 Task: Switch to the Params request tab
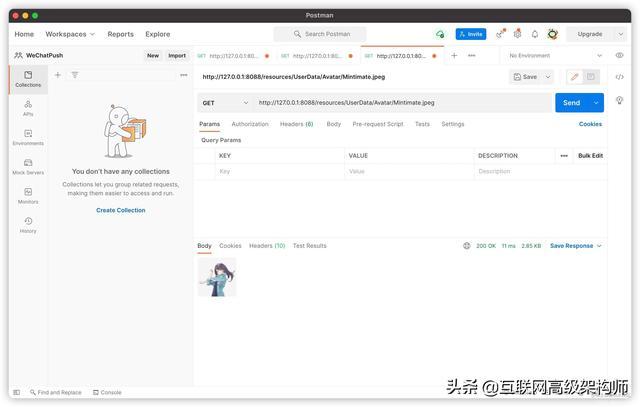[x=209, y=124]
